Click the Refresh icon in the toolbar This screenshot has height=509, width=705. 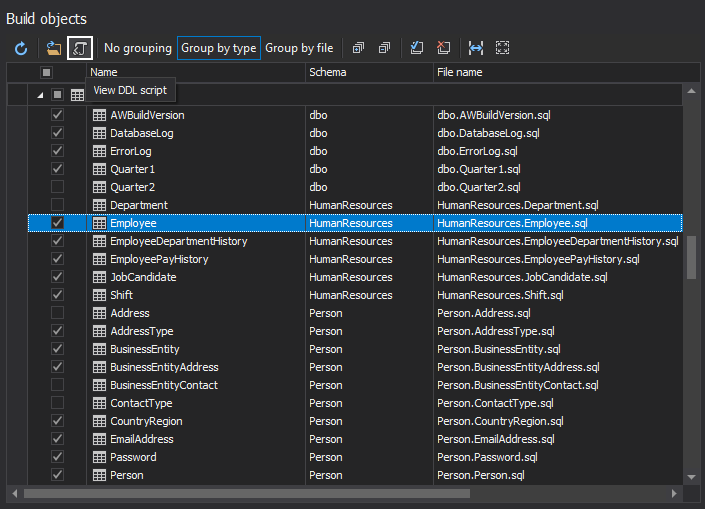coord(21,48)
